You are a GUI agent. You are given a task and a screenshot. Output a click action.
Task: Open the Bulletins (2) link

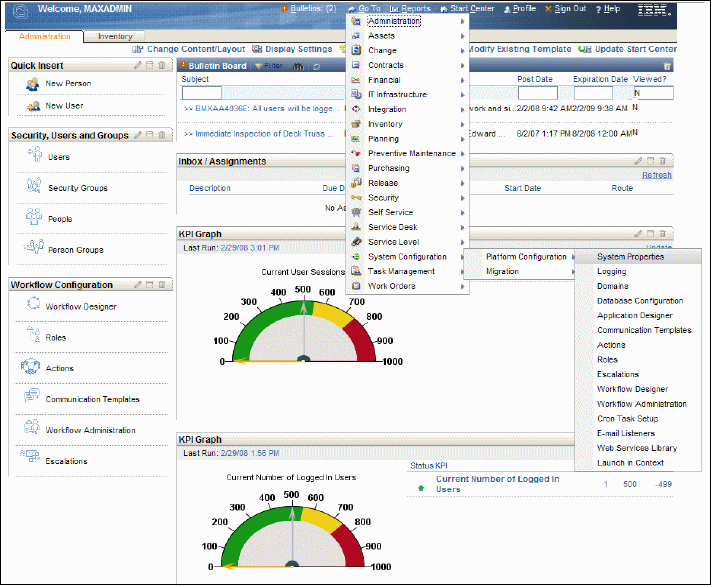(309, 9)
